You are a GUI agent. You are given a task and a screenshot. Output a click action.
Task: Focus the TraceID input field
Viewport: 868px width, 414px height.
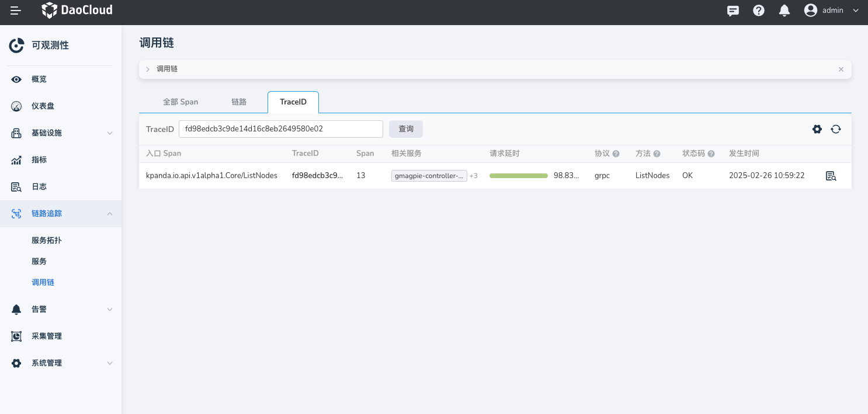tap(280, 129)
